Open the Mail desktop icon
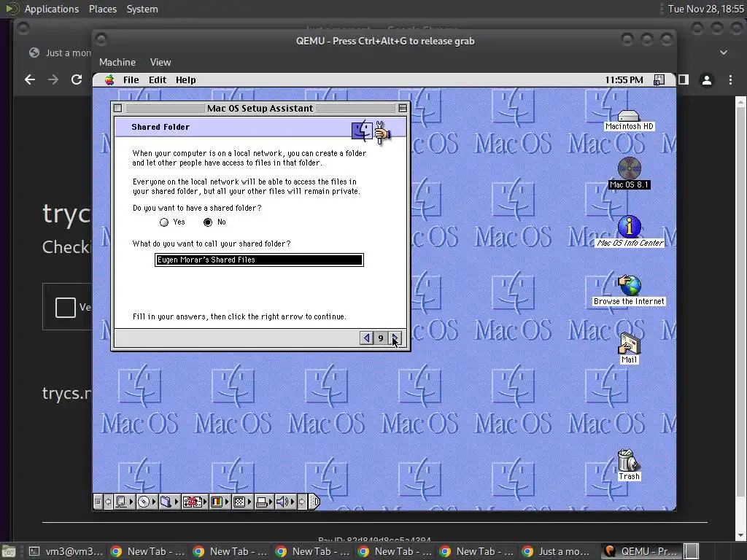The image size is (747, 560). coord(629,343)
